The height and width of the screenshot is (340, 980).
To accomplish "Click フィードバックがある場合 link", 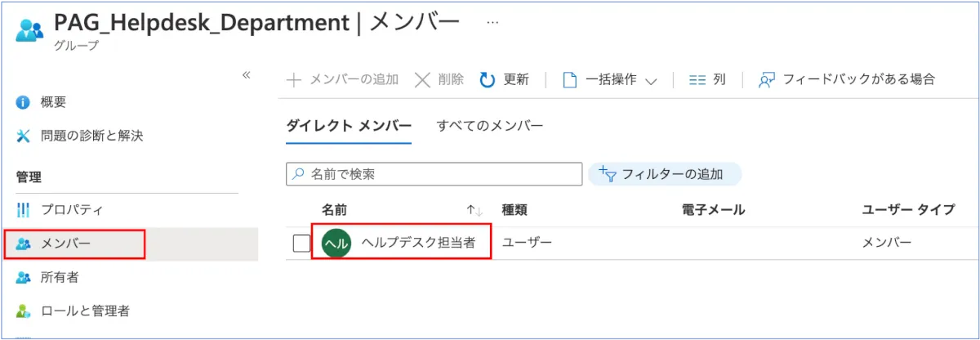I will (x=847, y=79).
